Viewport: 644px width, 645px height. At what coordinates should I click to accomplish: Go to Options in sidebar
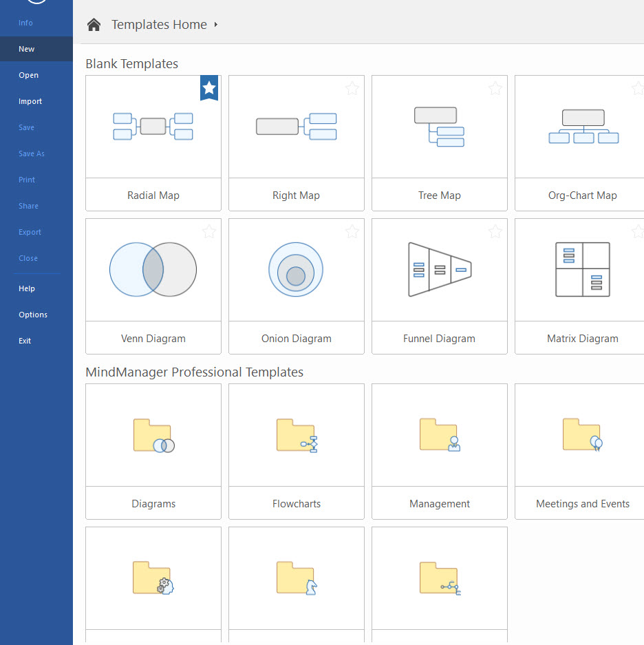[33, 315]
